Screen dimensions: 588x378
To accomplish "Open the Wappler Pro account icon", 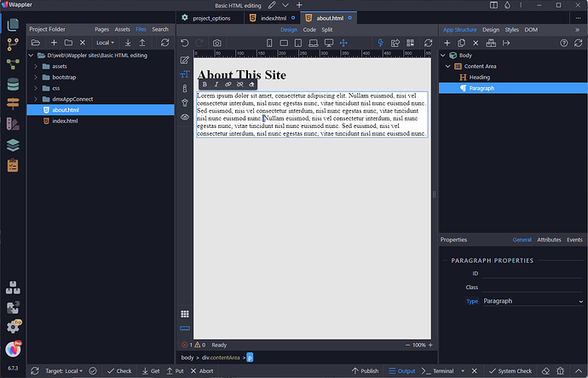I will click(14, 349).
